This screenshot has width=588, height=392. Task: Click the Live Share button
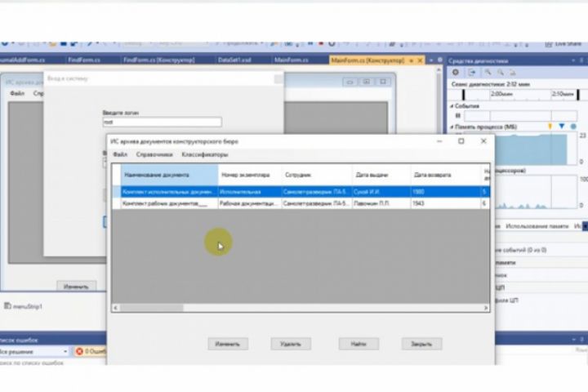pos(563,44)
